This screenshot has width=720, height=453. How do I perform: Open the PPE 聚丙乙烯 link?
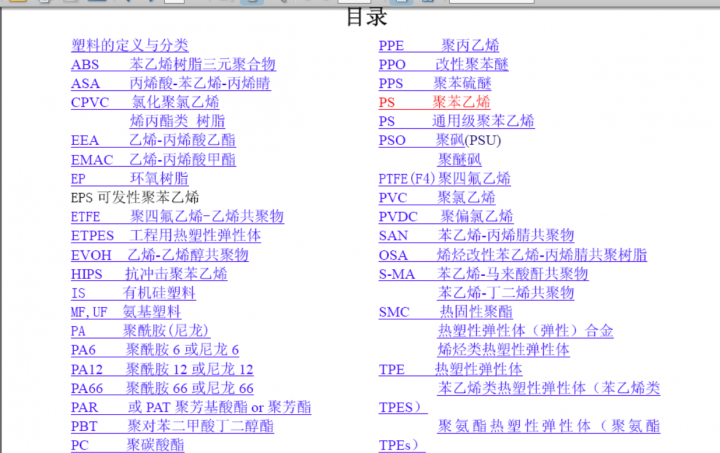coord(438,45)
